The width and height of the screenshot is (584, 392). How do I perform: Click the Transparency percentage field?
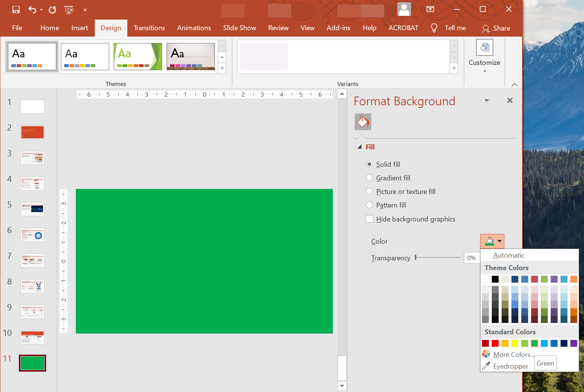point(471,258)
